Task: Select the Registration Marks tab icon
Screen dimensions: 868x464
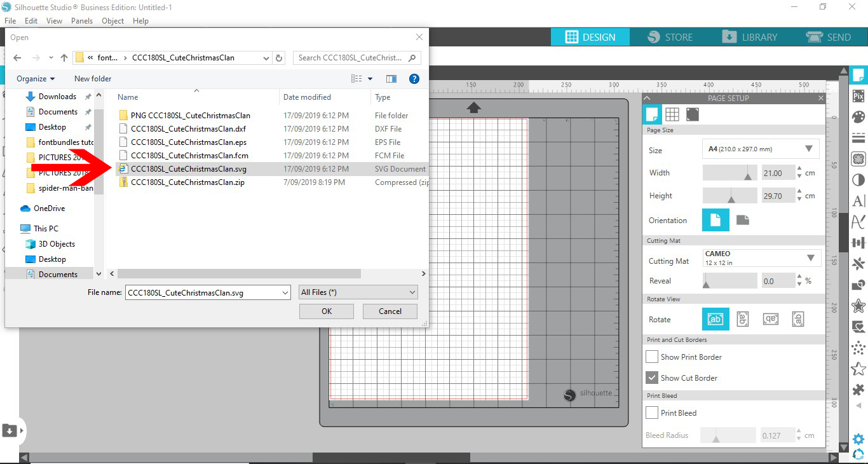Action: pos(693,114)
